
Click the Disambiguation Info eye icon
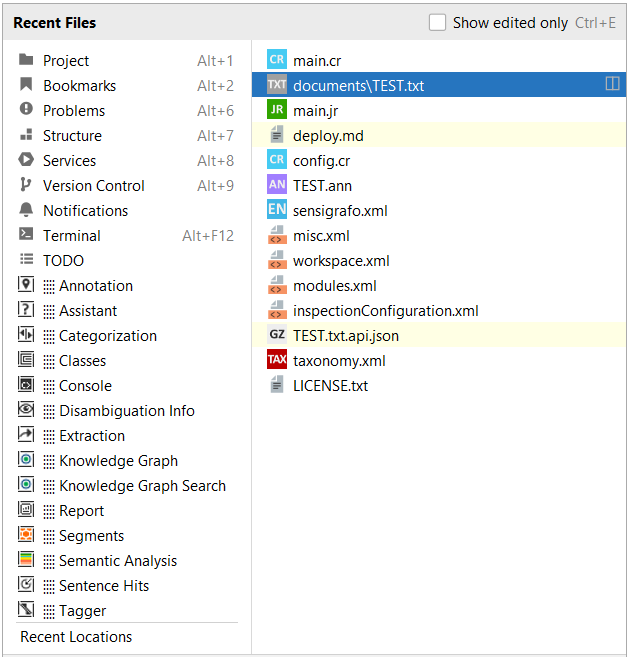(x=26, y=411)
